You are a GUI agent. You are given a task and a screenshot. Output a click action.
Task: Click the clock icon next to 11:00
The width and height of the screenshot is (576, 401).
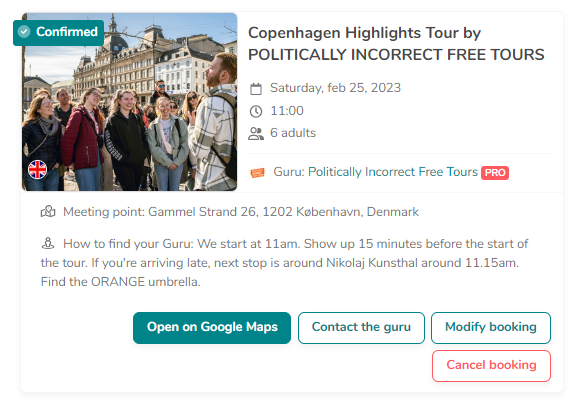pyautogui.click(x=256, y=111)
